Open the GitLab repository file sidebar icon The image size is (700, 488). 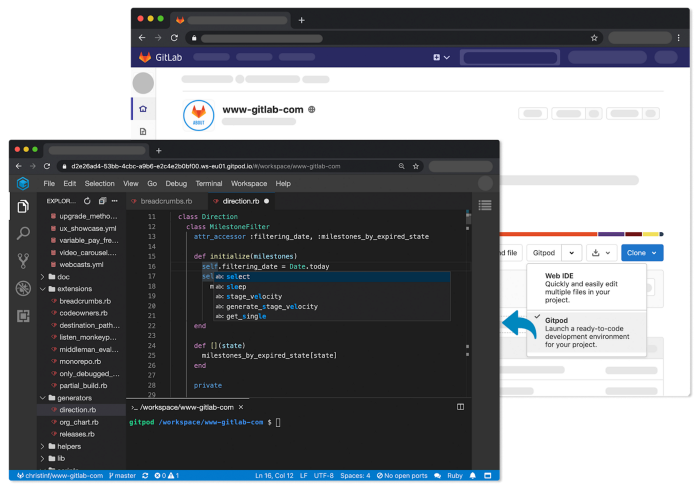[143, 131]
